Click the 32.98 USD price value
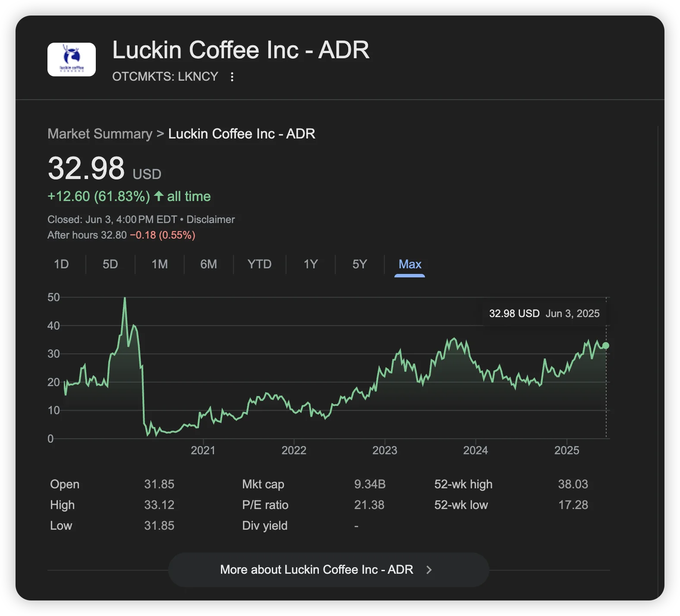The image size is (680, 616). click(x=104, y=168)
